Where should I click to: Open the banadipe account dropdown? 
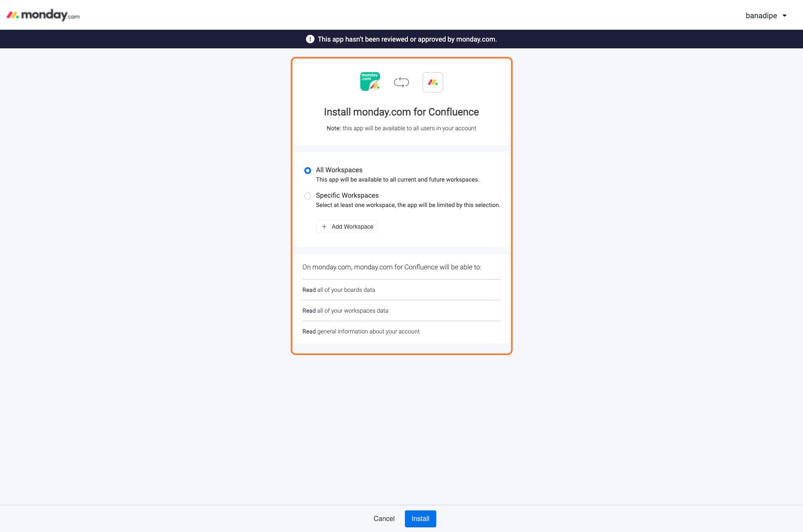tap(766, 16)
